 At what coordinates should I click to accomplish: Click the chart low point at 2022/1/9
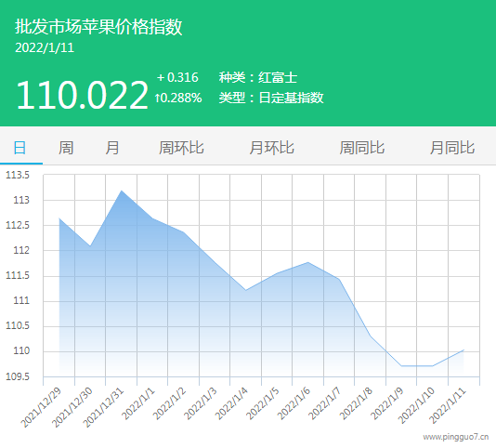(x=401, y=365)
